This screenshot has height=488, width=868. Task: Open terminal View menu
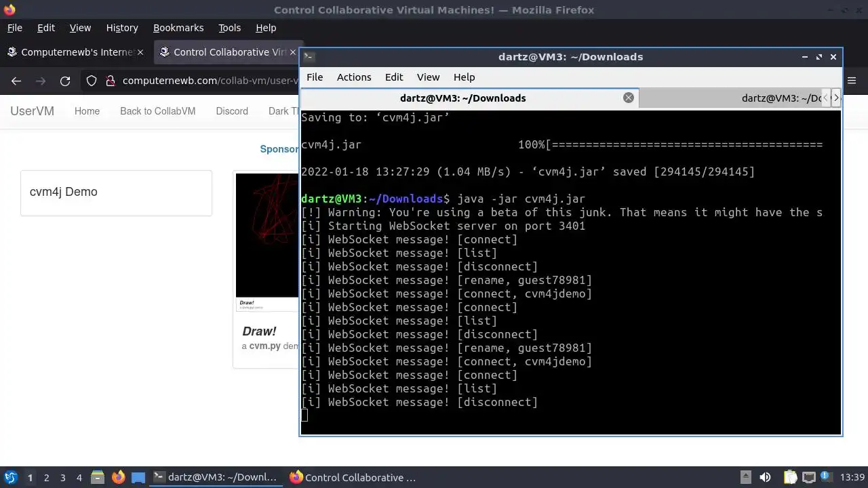click(428, 77)
